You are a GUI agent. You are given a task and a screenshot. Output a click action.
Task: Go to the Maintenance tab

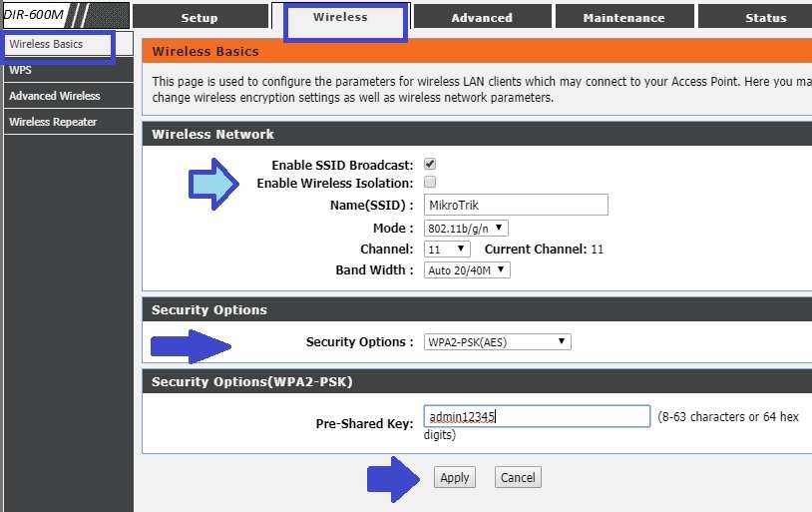624,17
